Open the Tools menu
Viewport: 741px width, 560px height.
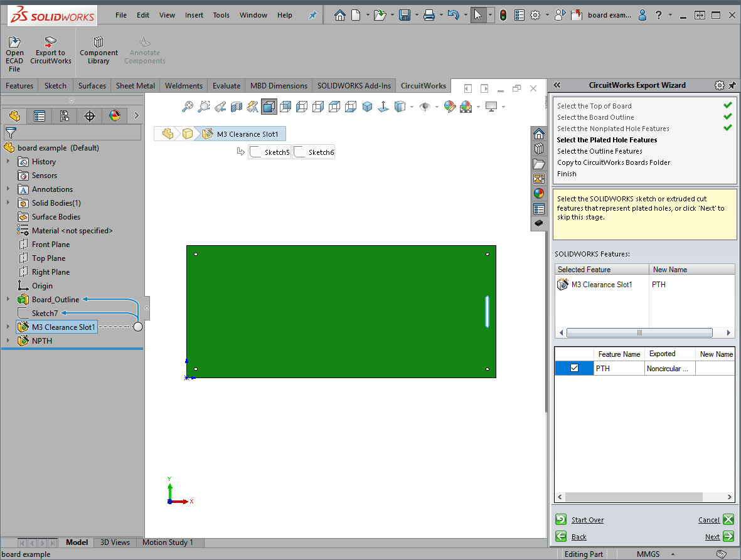pos(221,15)
